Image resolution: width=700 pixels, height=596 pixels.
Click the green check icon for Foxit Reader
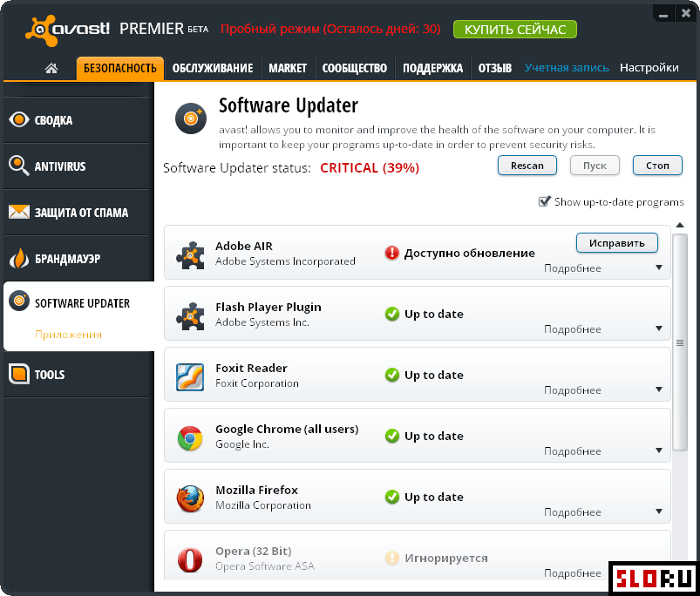tap(392, 375)
